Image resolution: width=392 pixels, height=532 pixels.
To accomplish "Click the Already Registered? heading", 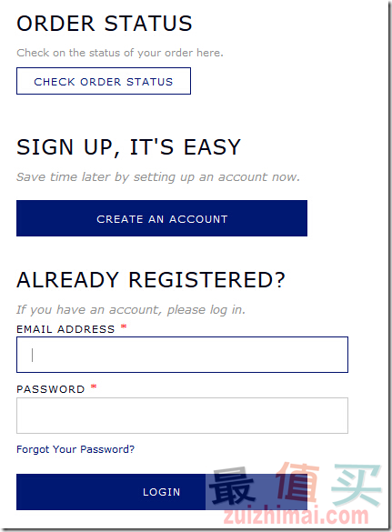I will (x=151, y=280).
